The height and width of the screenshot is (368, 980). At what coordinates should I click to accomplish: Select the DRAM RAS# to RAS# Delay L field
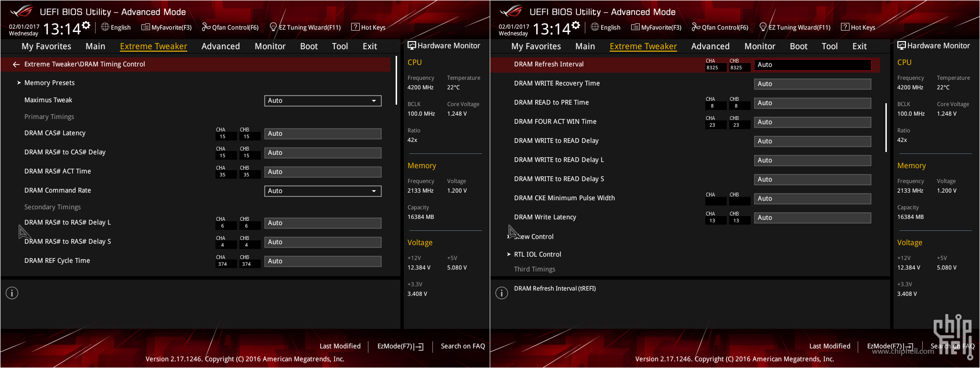click(x=323, y=223)
